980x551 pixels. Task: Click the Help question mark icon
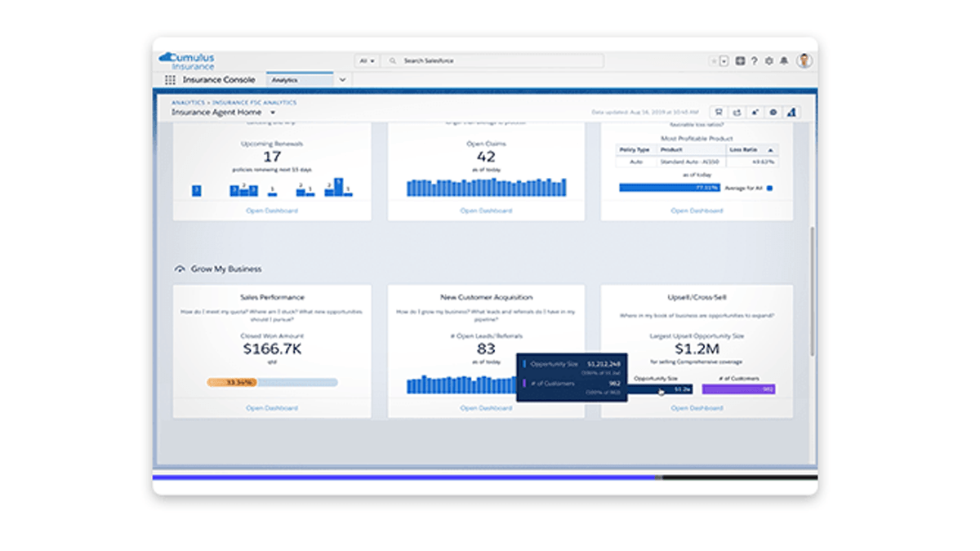click(x=754, y=61)
